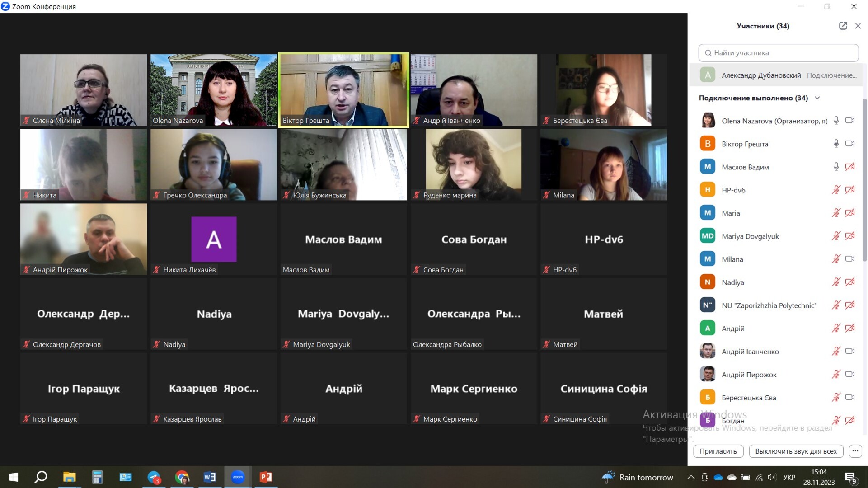Close the participants panel
Image resolution: width=868 pixels, height=488 pixels.
(858, 26)
